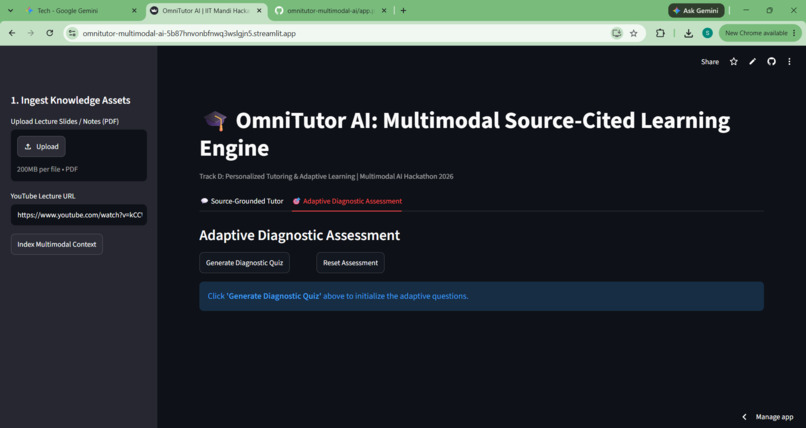This screenshot has width=806, height=428.
Task: Open site information icon in address bar
Action: pyautogui.click(x=72, y=33)
